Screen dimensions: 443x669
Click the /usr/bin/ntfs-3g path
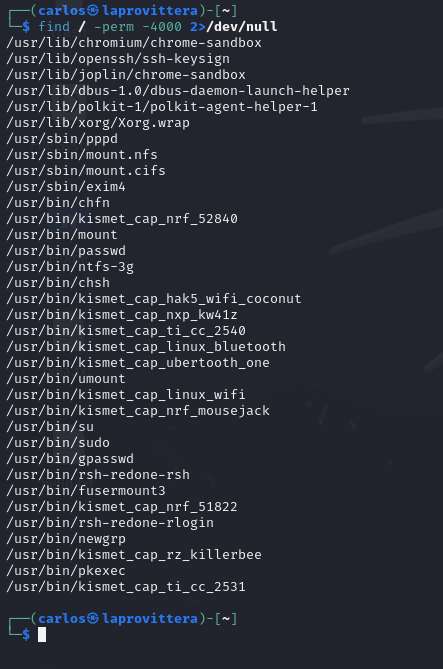(70, 267)
